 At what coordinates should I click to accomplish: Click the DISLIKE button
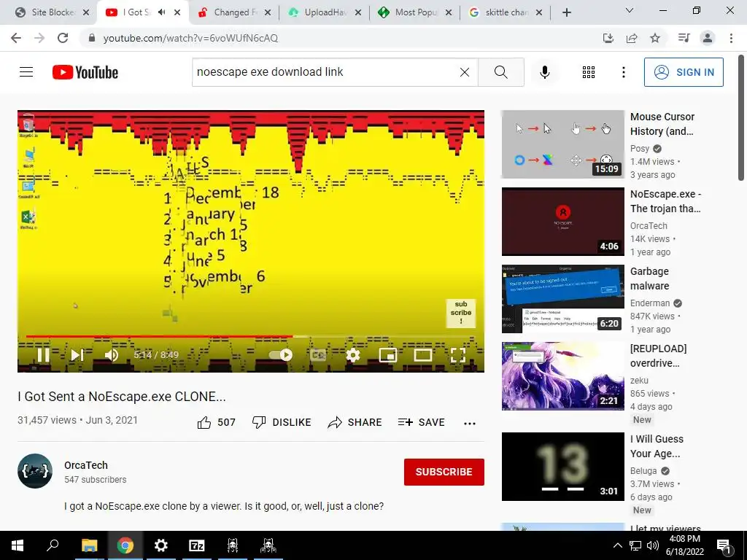coord(282,422)
